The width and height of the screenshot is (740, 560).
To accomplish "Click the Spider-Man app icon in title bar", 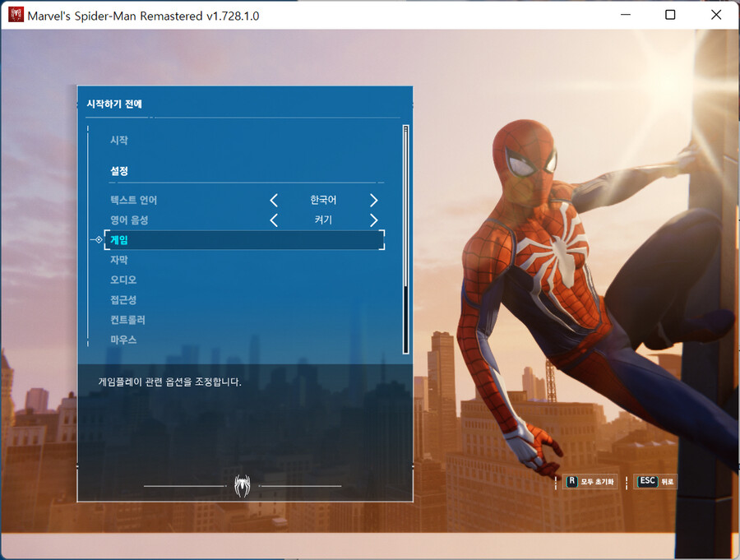I will click(x=16, y=15).
